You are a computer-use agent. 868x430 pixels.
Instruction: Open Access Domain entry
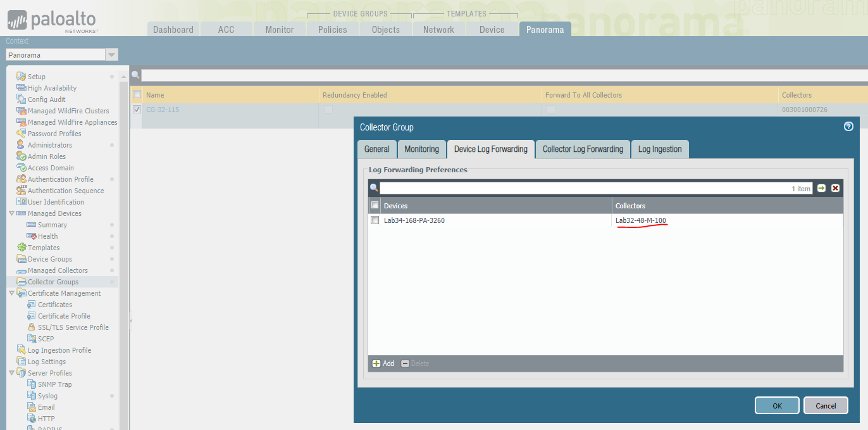click(x=51, y=168)
